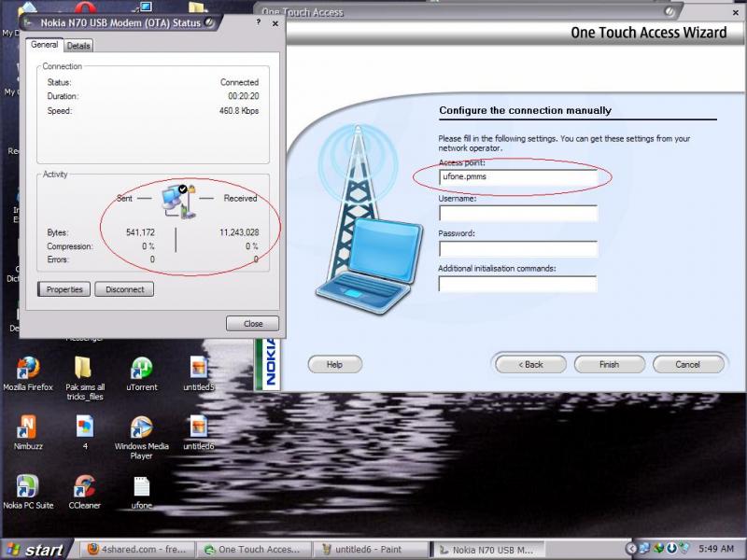The image size is (747, 560).
Task: Click the system tray clock showing 5:49 AM
Action: click(716, 549)
